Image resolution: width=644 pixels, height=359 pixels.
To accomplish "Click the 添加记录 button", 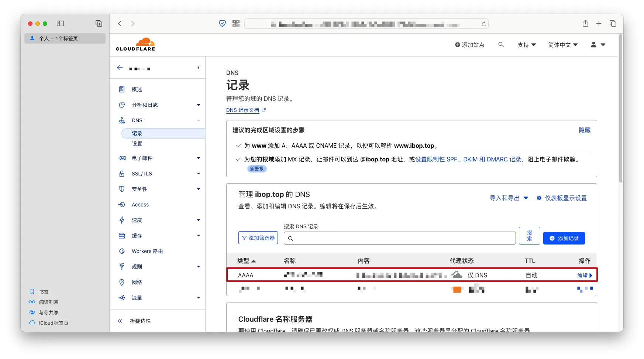I will (564, 238).
